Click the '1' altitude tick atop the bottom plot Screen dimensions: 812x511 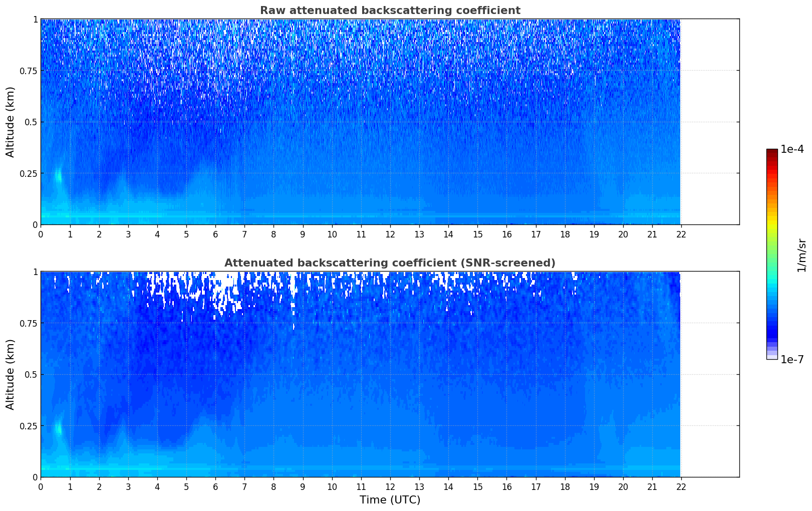click(x=35, y=272)
